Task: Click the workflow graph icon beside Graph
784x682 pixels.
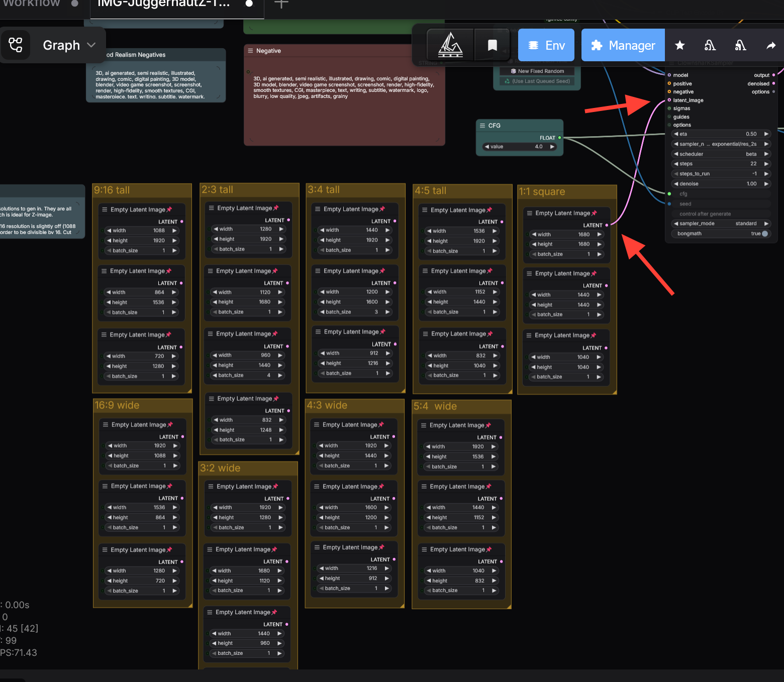Action: pos(16,45)
